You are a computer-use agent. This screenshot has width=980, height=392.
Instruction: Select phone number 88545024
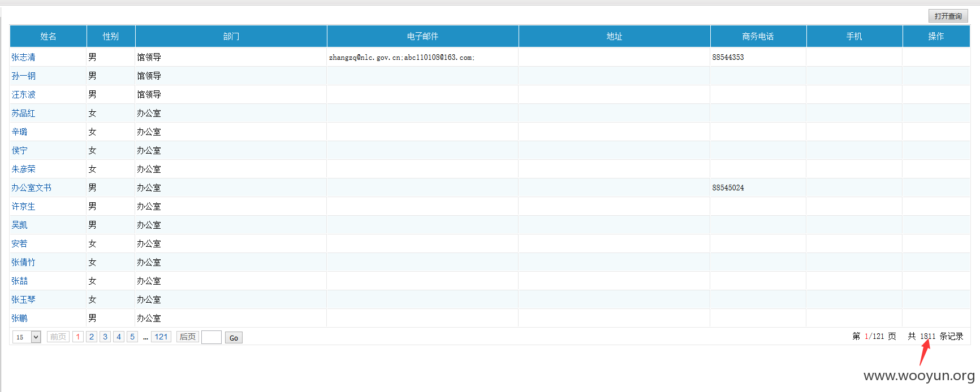point(728,188)
